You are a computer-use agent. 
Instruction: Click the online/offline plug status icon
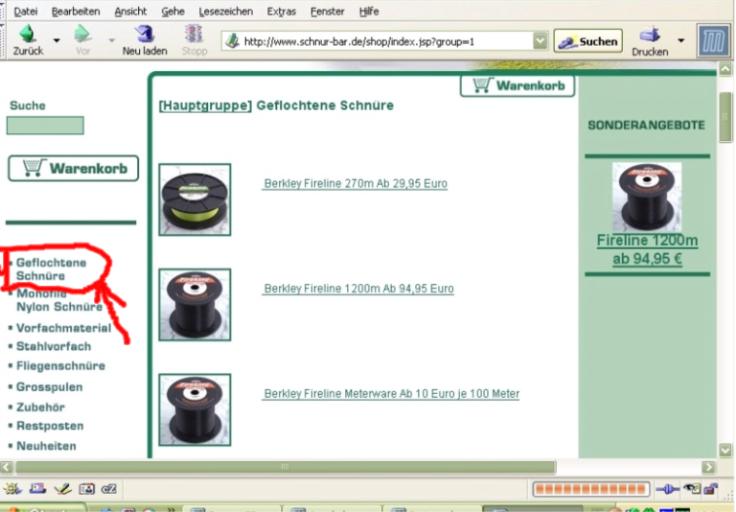tap(667, 489)
